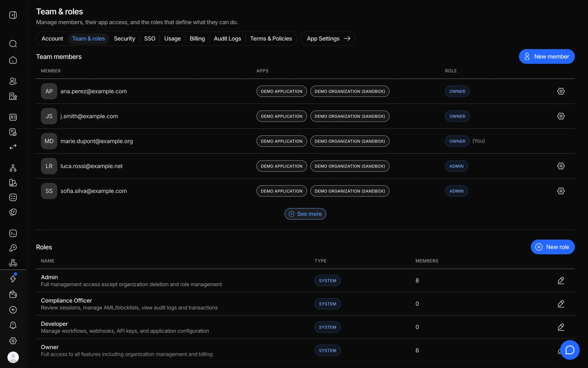Open the branding palette sidebar icon
The image size is (588, 368).
13,183
